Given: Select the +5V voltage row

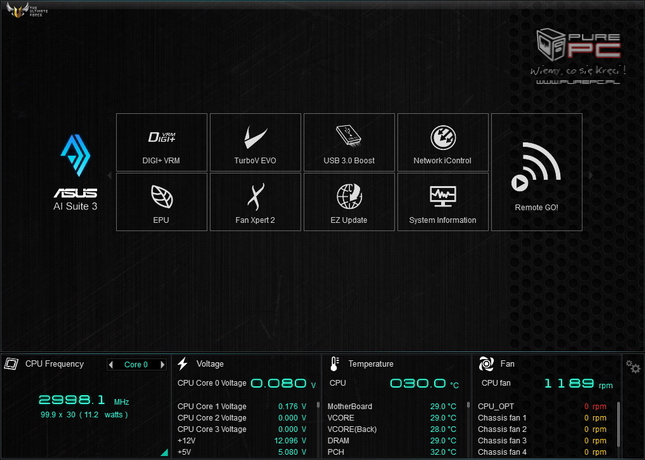Looking at the screenshot, I should pos(242,452).
